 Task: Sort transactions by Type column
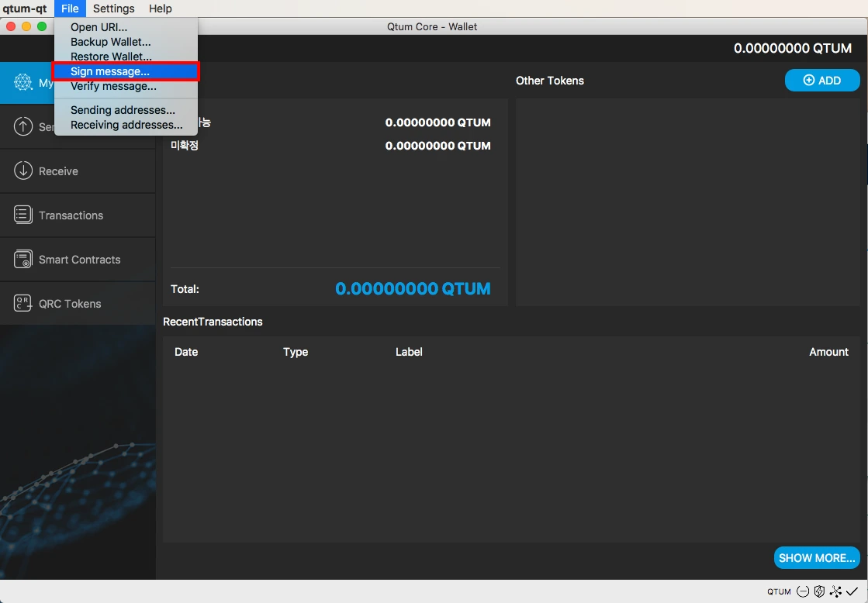(295, 352)
